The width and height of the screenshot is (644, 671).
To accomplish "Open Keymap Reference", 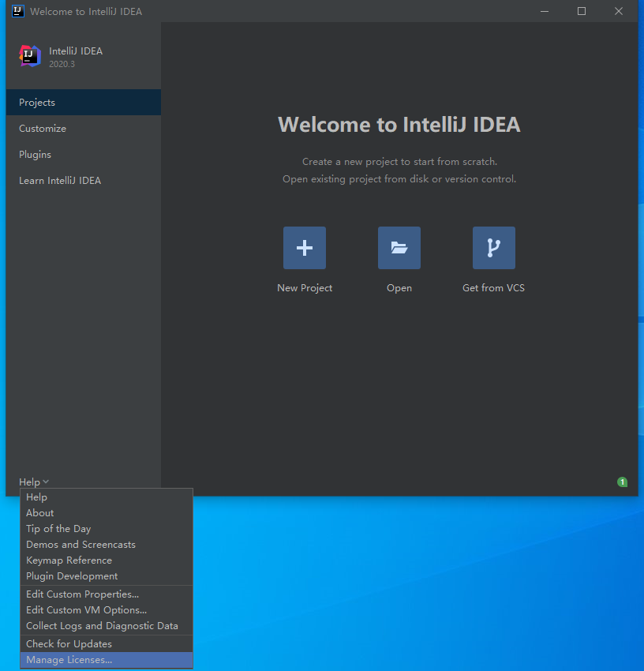I will (x=107, y=560).
